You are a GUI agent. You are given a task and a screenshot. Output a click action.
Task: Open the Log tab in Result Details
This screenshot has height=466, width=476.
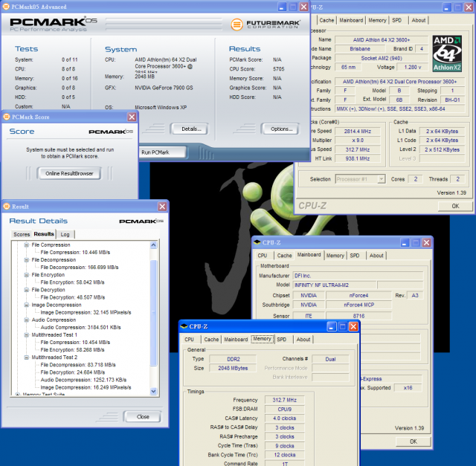coord(65,234)
